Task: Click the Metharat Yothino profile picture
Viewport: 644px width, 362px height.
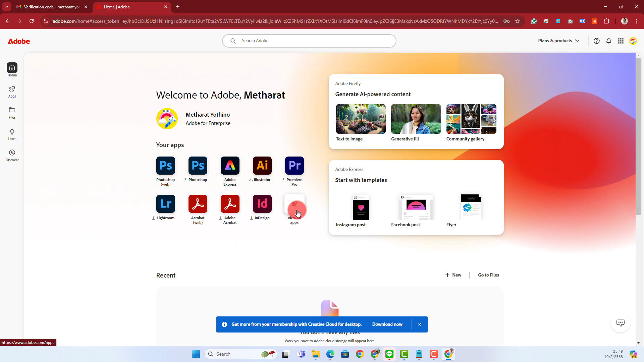Action: tap(167, 119)
